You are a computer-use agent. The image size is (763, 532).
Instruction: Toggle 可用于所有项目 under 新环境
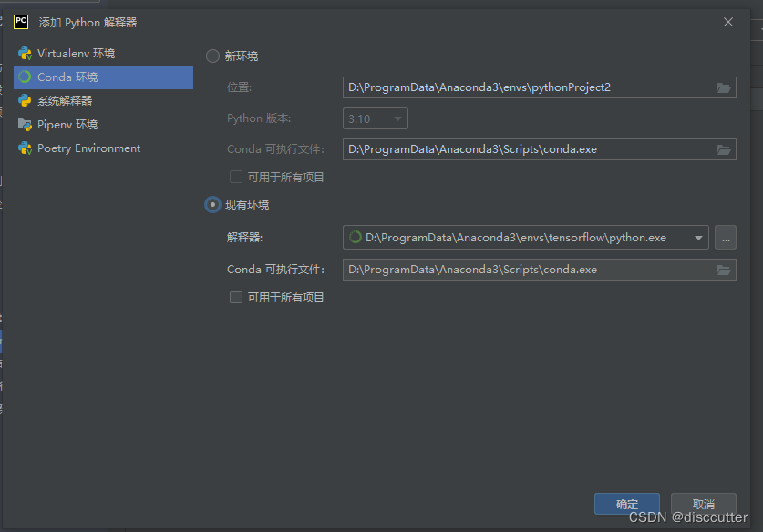[x=236, y=177]
